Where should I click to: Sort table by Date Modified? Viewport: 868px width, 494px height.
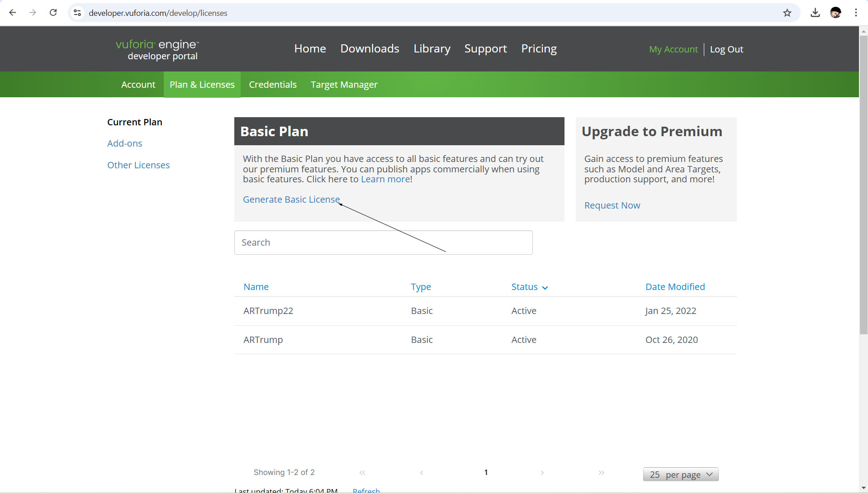[675, 287]
